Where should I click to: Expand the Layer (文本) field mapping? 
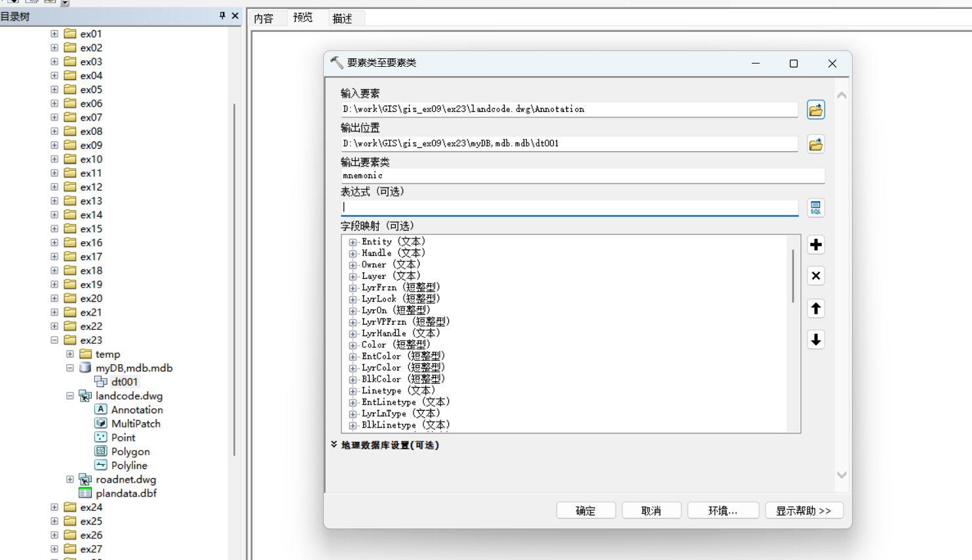click(353, 276)
